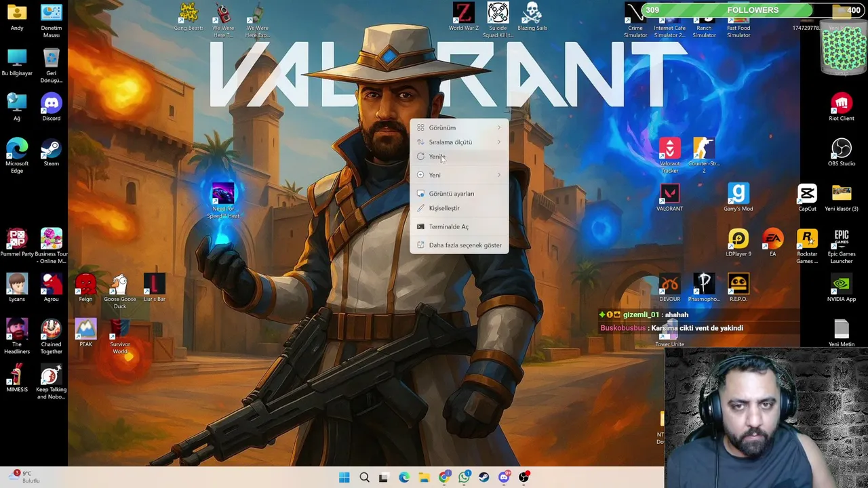Select the Keep Talking and Nobody Explodes icon
The image size is (868, 488).
(x=51, y=382)
